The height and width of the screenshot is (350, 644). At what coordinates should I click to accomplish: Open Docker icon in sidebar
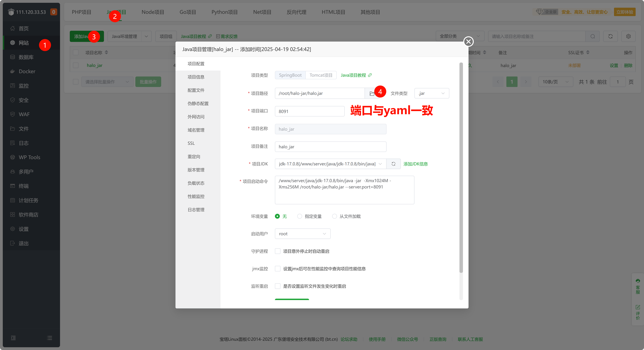[x=13, y=71]
